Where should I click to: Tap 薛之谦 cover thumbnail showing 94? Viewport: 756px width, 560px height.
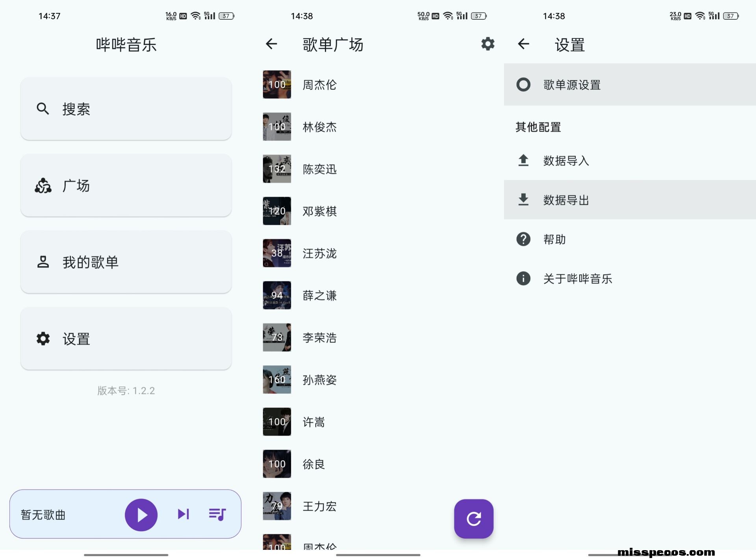click(277, 295)
